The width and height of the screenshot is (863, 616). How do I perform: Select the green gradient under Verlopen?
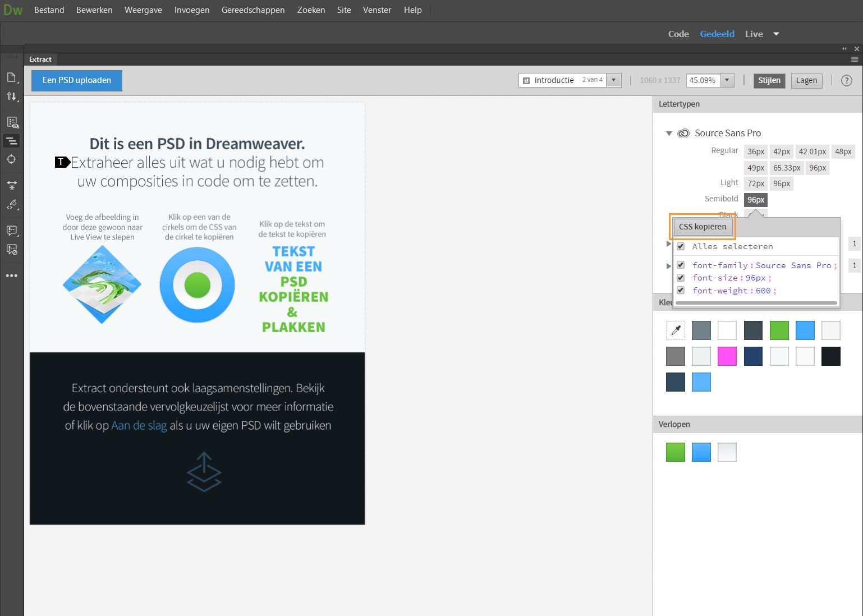[676, 452]
